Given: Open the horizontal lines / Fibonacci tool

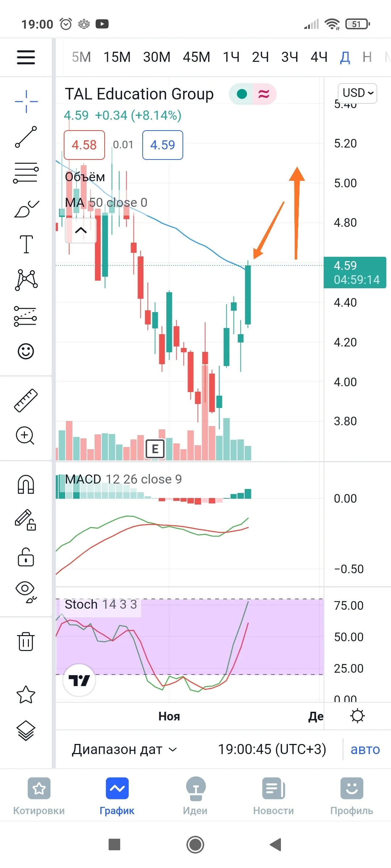Looking at the screenshot, I should point(26,173).
